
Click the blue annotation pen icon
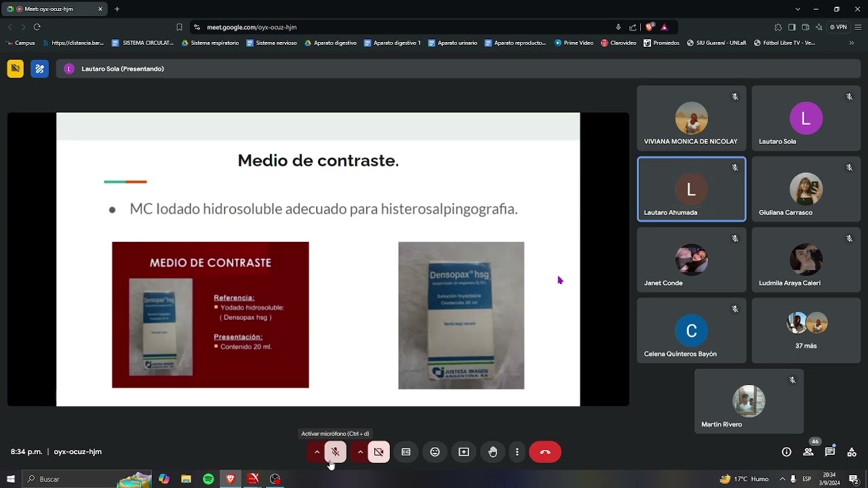pos(40,68)
